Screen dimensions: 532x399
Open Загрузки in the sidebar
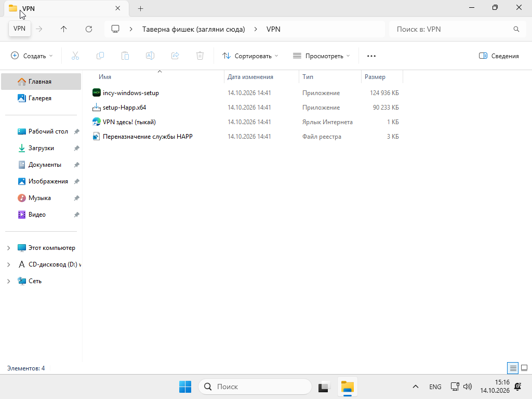click(41, 148)
